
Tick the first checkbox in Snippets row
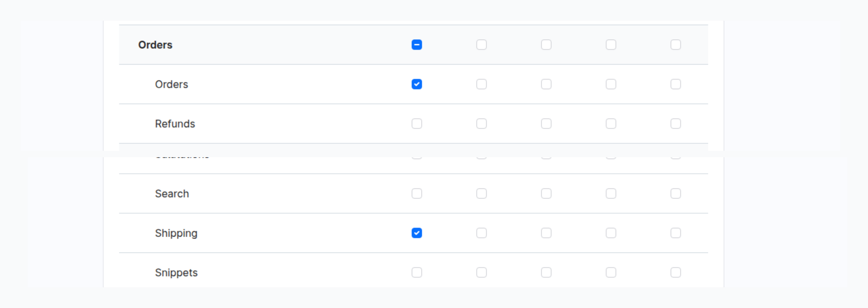click(417, 273)
